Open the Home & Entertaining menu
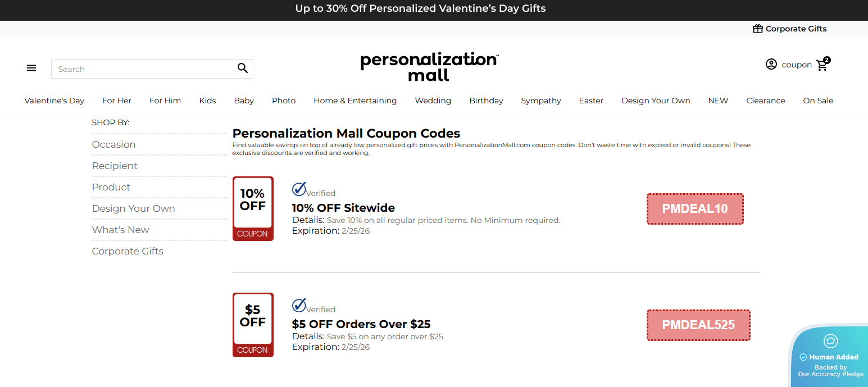Image resolution: width=868 pixels, height=387 pixels. coord(355,101)
